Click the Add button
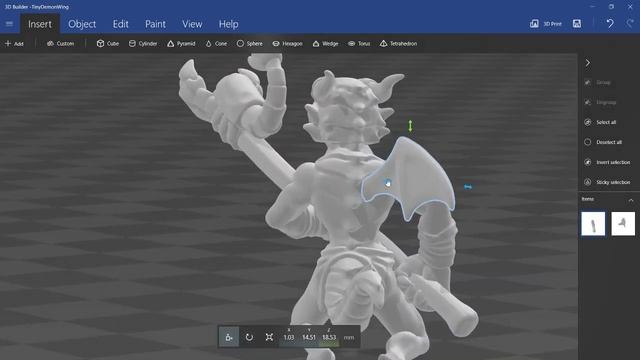This screenshot has height=360, width=640. [x=14, y=43]
